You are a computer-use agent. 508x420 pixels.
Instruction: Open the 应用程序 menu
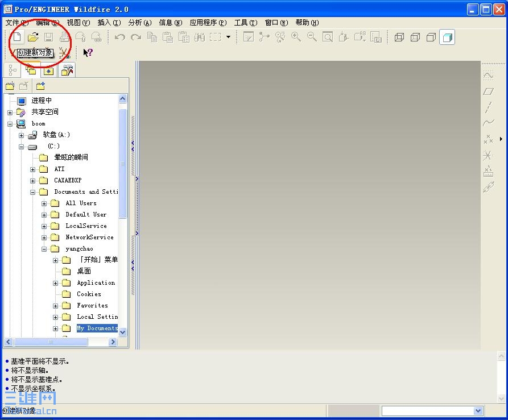click(208, 23)
